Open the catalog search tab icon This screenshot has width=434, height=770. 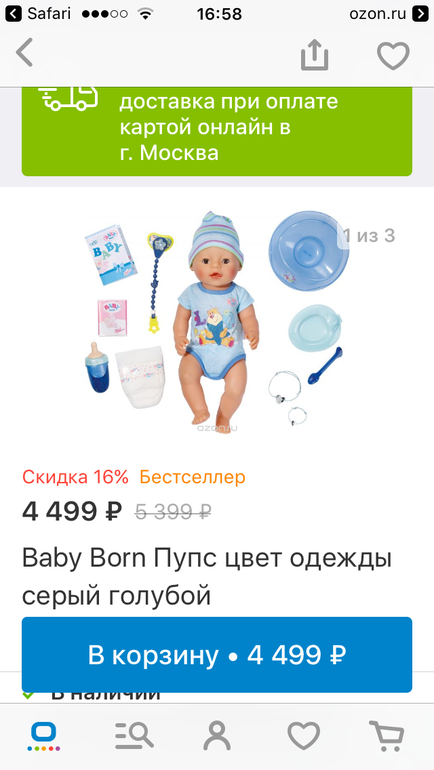click(134, 736)
